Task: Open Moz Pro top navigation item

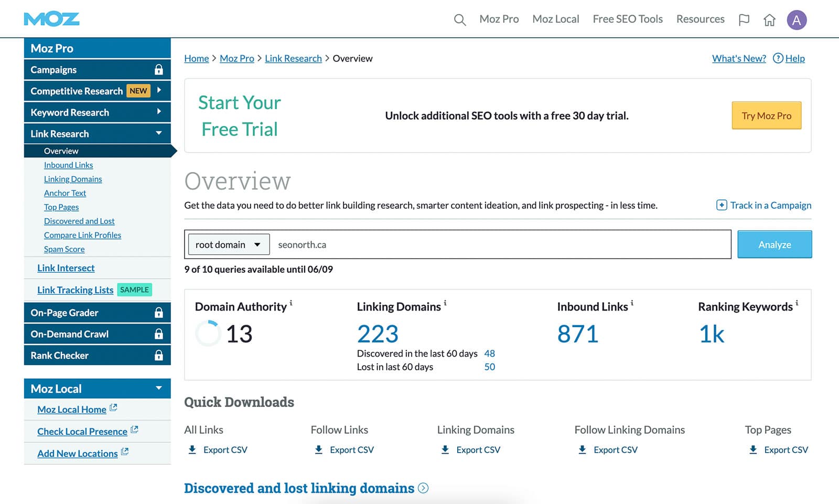Action: tap(499, 19)
